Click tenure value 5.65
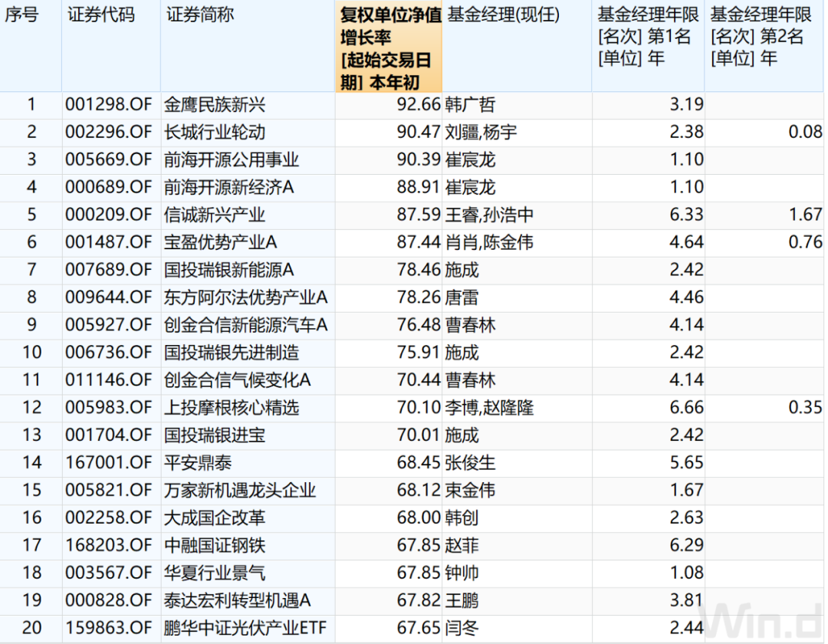The width and height of the screenshot is (828, 644). coord(686,462)
